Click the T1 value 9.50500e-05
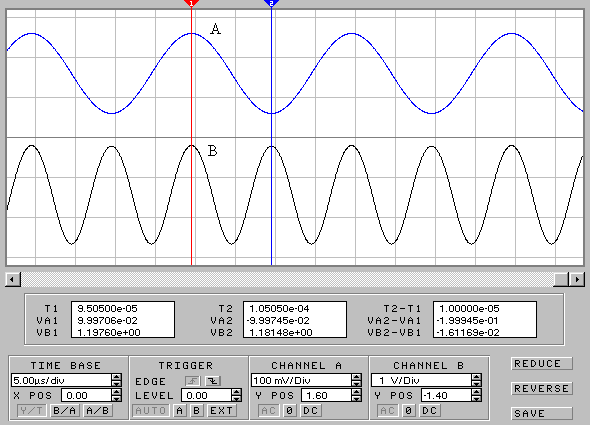 107,309
